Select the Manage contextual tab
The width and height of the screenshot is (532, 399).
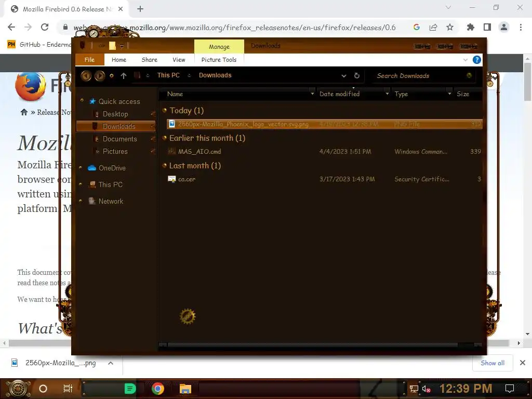219,47
